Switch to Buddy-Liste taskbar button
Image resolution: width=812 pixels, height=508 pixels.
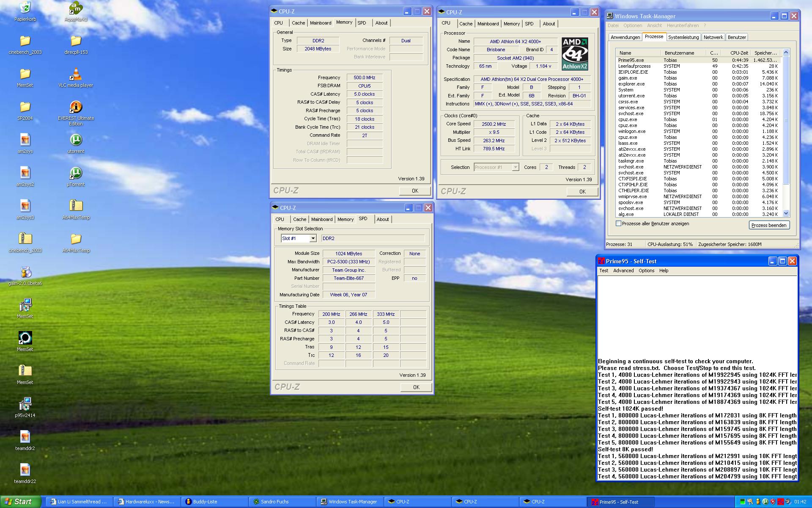(214, 502)
